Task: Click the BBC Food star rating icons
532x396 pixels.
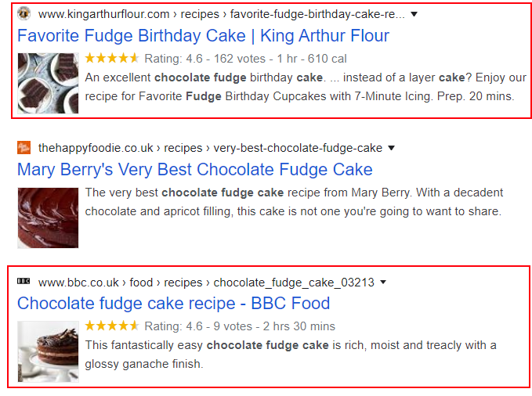Action: (x=112, y=326)
